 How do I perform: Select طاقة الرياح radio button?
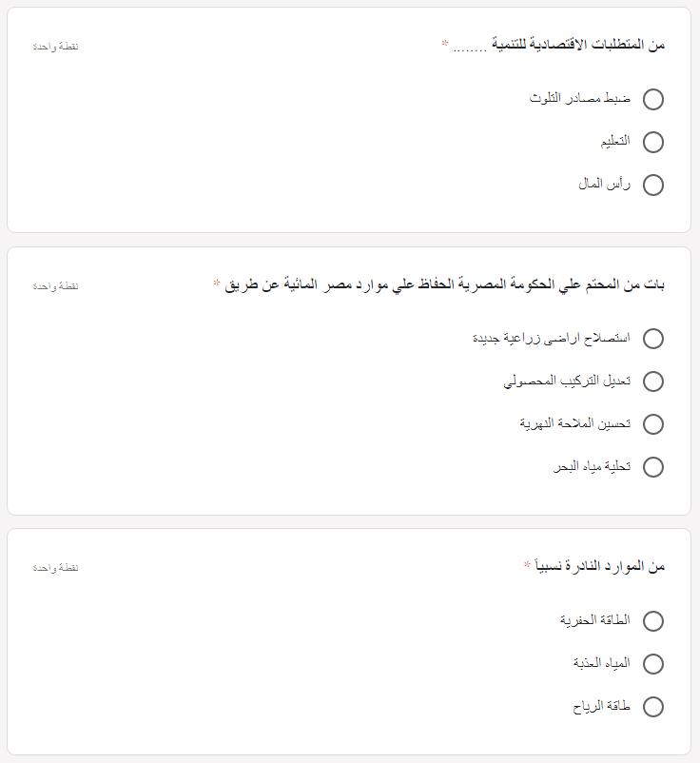(x=652, y=706)
